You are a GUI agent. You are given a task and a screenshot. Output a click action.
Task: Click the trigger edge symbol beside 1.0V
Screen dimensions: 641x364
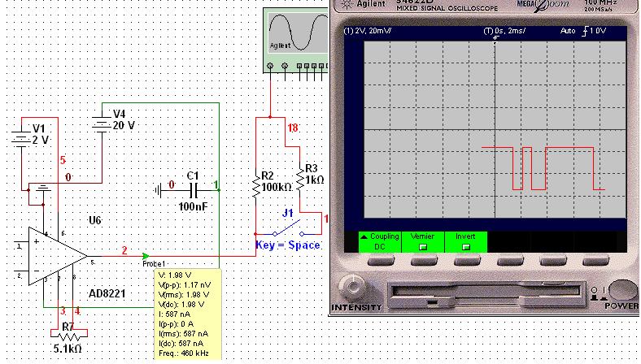tap(584, 31)
